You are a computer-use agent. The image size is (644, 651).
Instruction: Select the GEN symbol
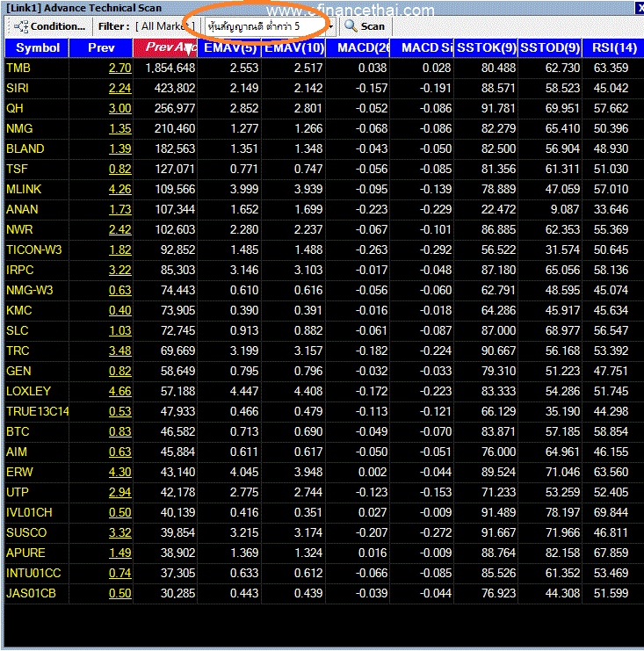click(x=18, y=371)
